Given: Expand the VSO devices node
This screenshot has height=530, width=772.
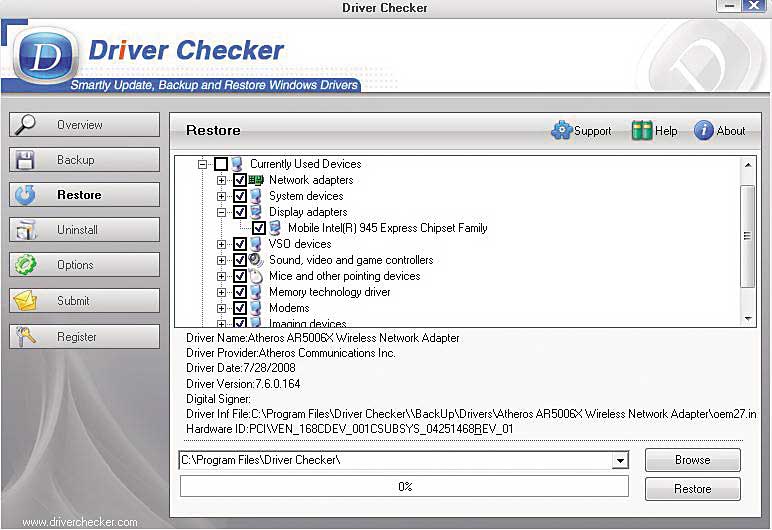Looking at the screenshot, I should click(x=222, y=244).
